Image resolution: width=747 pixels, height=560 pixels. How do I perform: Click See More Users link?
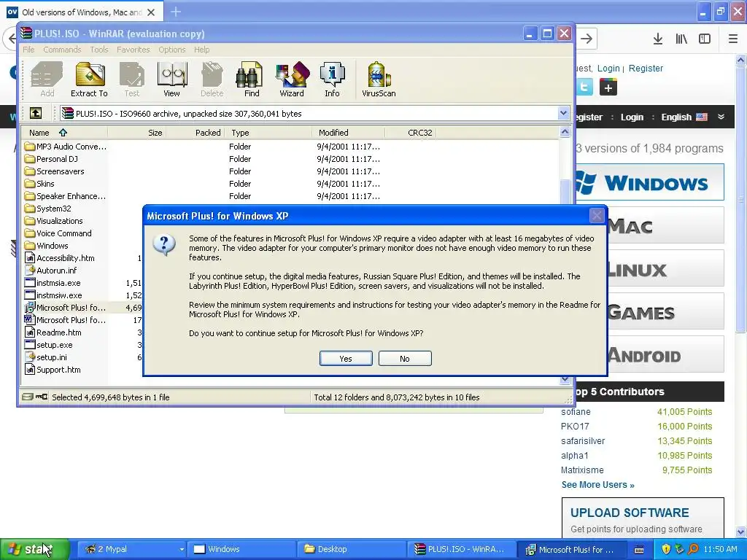coord(598,485)
